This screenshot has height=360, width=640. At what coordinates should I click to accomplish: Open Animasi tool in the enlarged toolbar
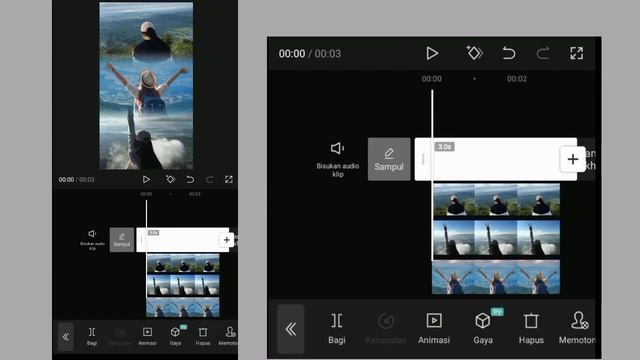(434, 329)
